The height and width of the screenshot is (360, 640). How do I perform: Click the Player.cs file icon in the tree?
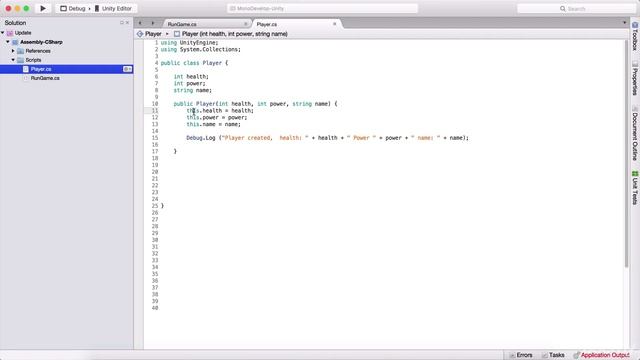click(26, 69)
